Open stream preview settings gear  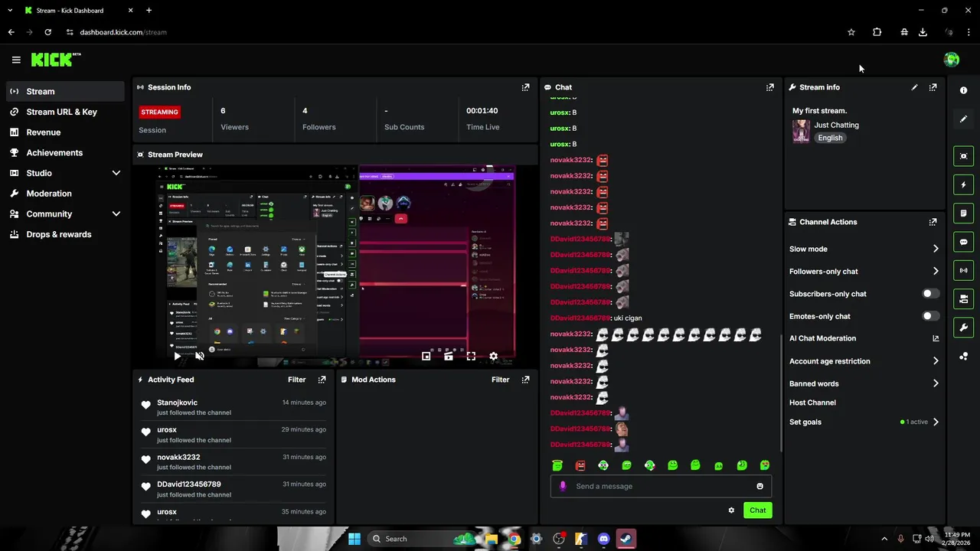[x=493, y=356]
